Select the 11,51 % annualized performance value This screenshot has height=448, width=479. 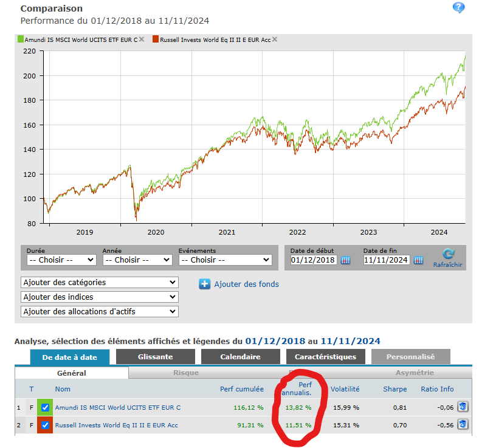pos(298,425)
